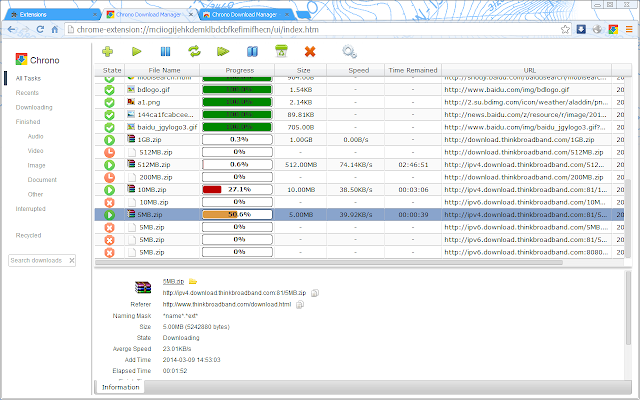Sort by the Size column header
Screen dimensions: 640x400
pyautogui.click(x=301, y=70)
